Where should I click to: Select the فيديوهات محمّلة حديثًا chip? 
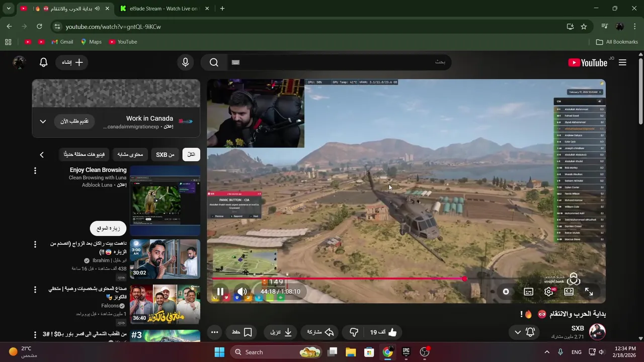coord(84,154)
